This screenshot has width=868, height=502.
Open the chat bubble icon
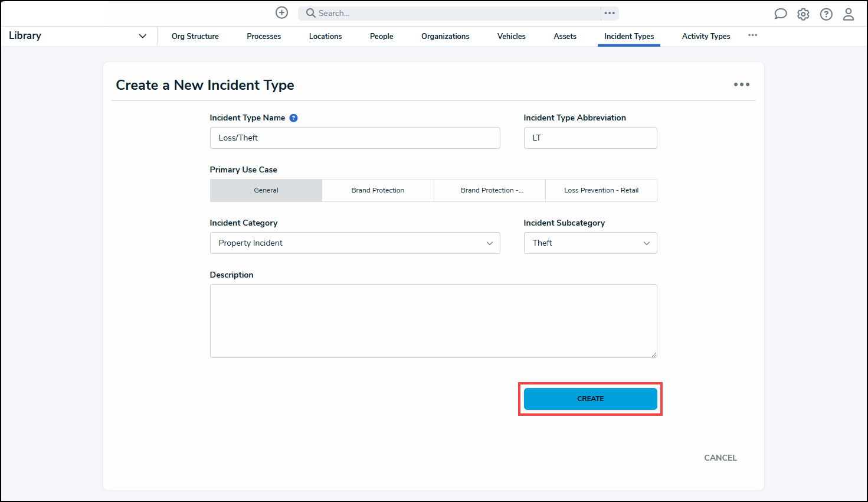coord(780,14)
